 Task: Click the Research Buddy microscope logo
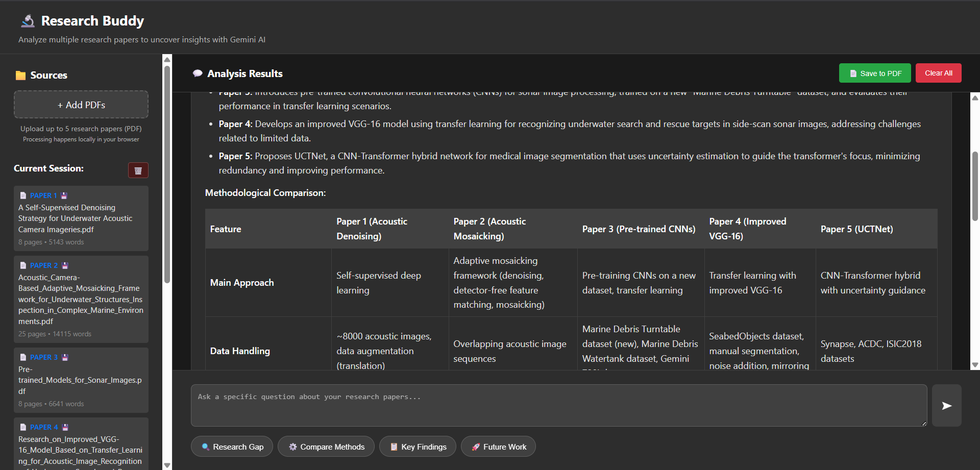pos(28,21)
